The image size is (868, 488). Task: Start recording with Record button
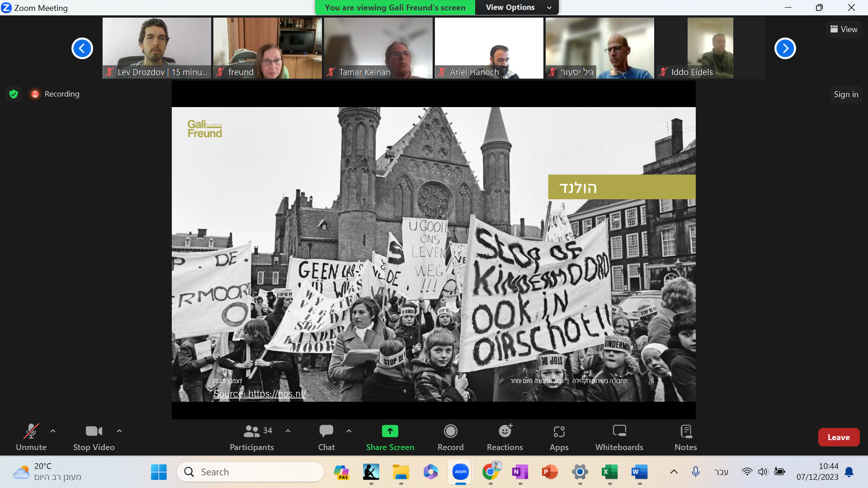click(450, 437)
